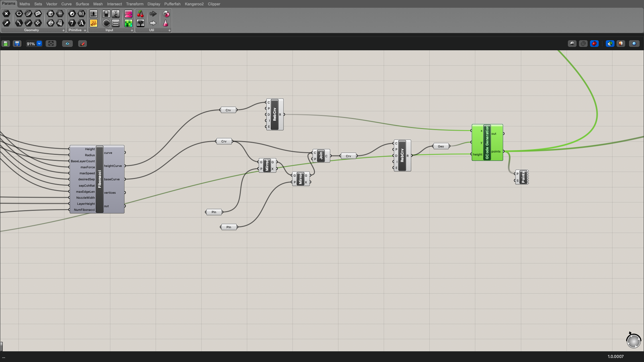Toggle the preview eye button
The height and width of the screenshot is (362, 644).
67,44
